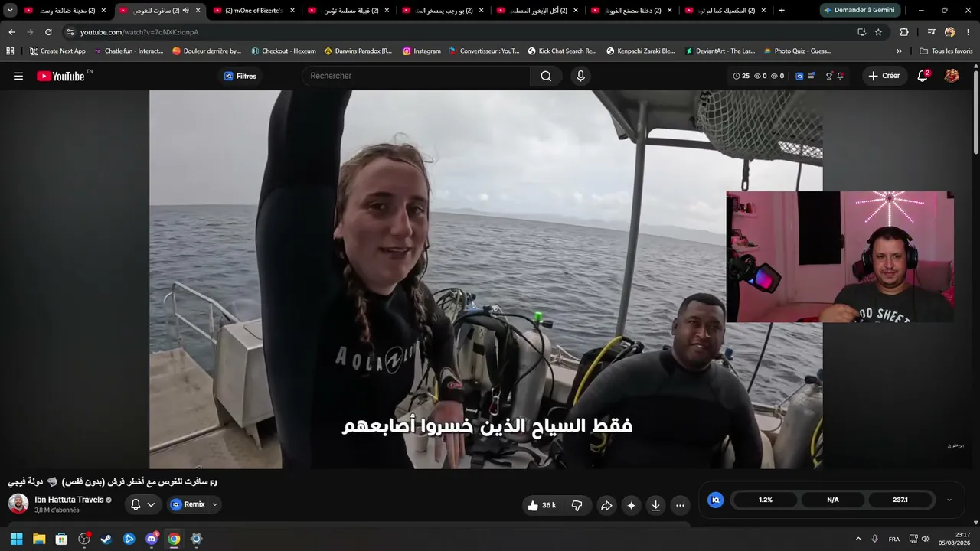The height and width of the screenshot is (551, 980).
Task: Dislike the video
Action: [577, 505]
